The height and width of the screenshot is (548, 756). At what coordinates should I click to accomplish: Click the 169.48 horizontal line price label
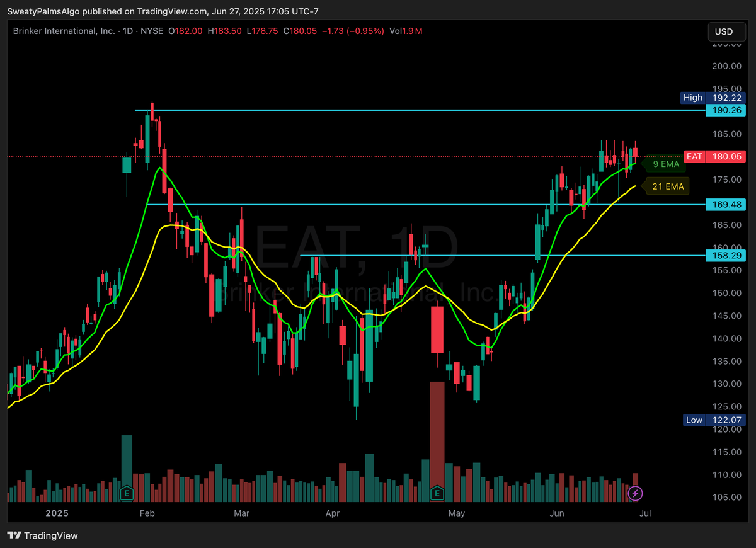[x=726, y=204]
